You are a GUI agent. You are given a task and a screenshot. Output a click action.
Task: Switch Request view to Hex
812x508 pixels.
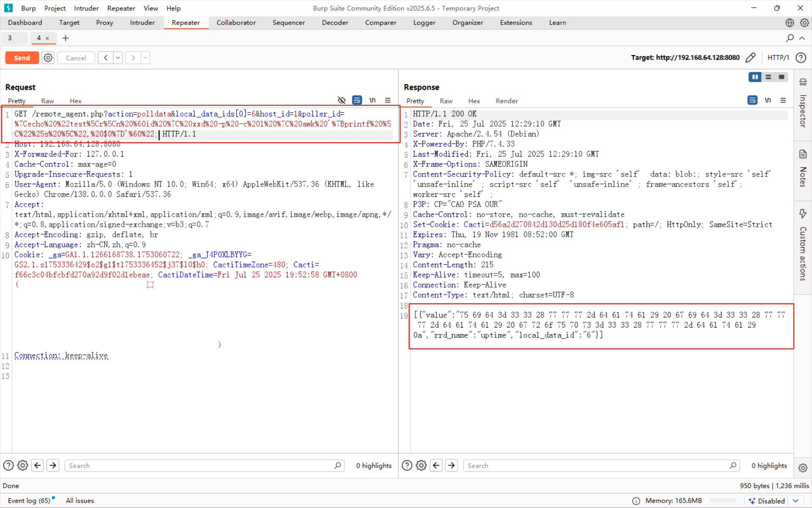pyautogui.click(x=75, y=101)
